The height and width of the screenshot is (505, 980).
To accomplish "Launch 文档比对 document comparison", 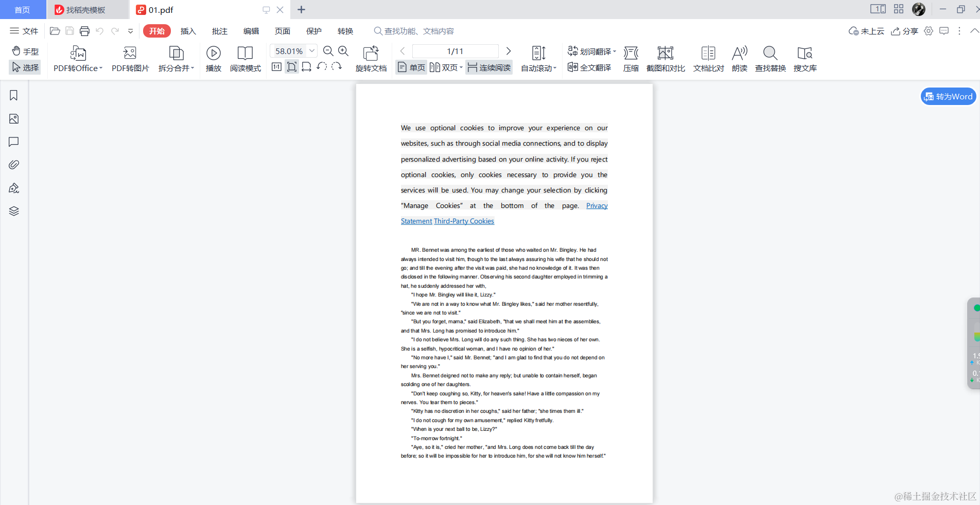I will point(708,58).
